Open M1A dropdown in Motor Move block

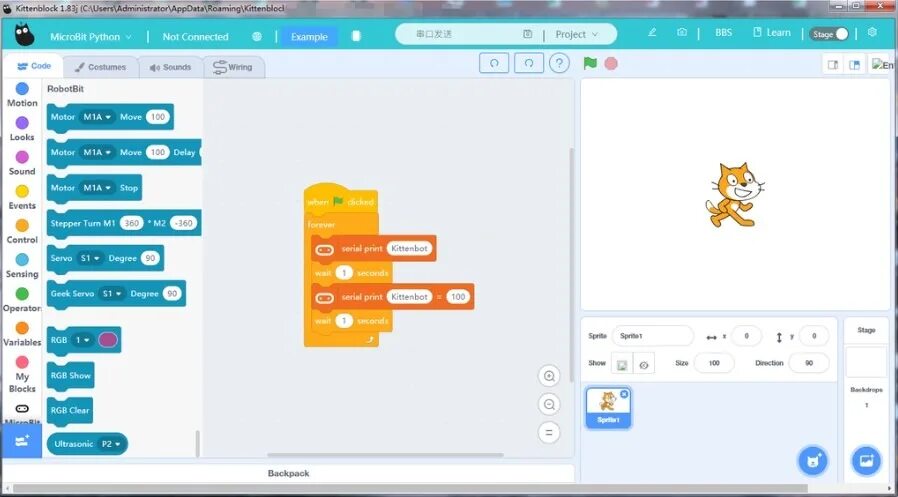97,117
